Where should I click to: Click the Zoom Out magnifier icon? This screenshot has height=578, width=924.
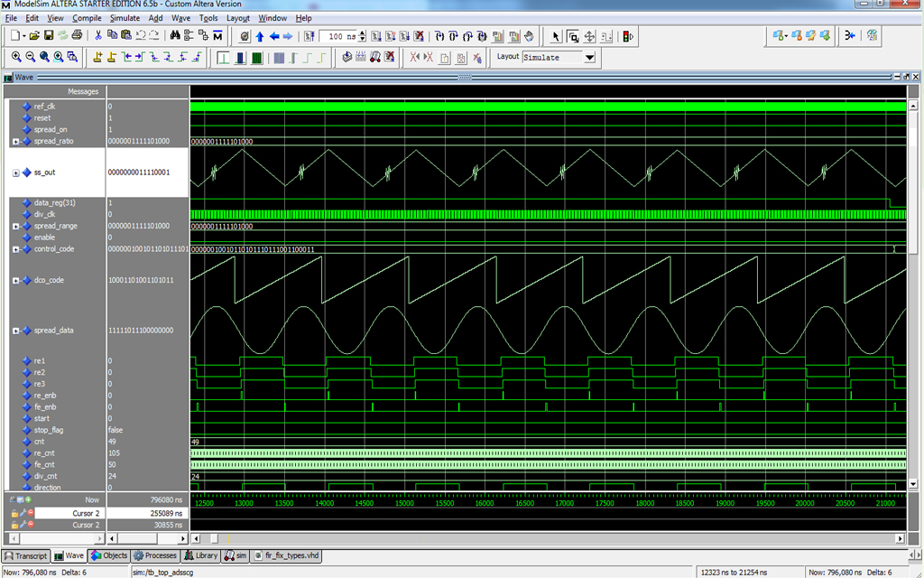tap(31, 57)
